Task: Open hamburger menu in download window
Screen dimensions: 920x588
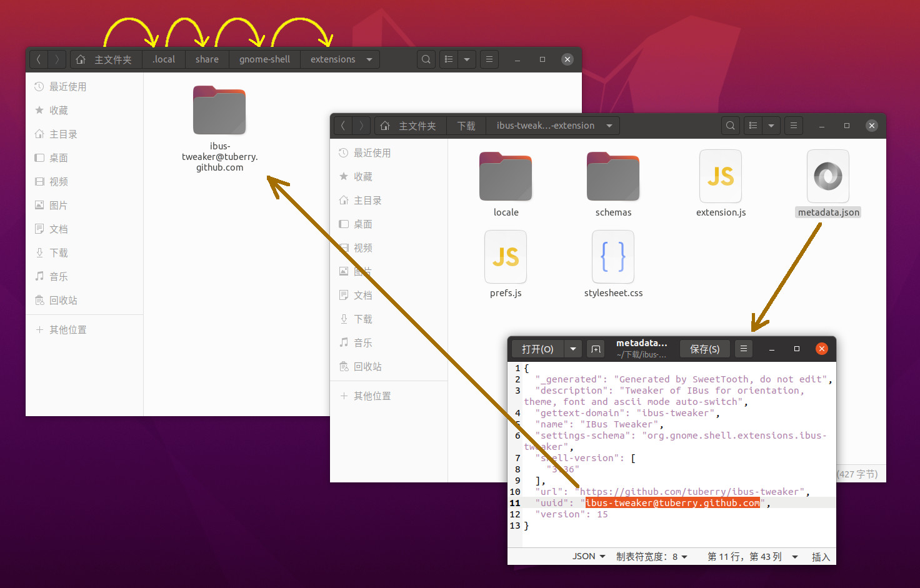Action: click(794, 126)
